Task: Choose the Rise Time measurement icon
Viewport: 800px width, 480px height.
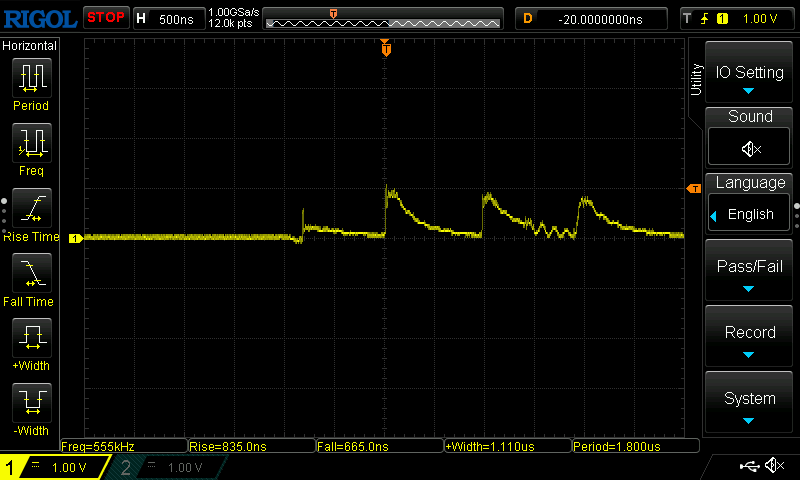Action: click(x=31, y=208)
